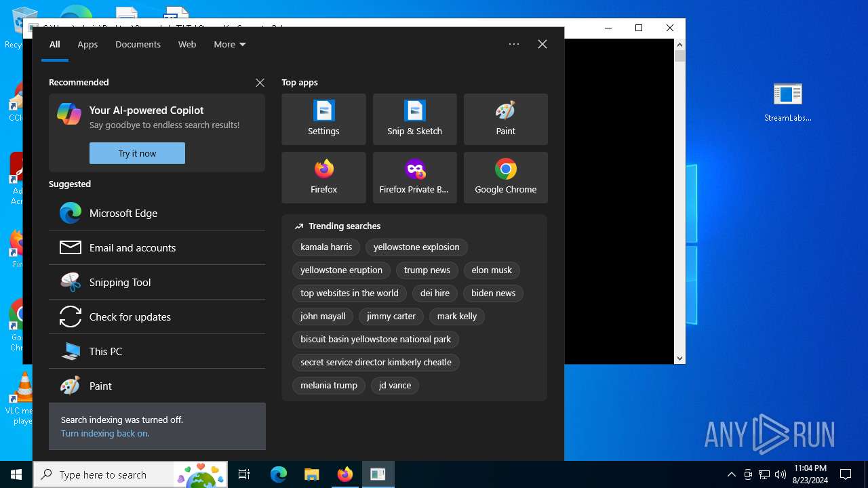
Task: Click console window scrollbar up arrow
Action: (679, 45)
